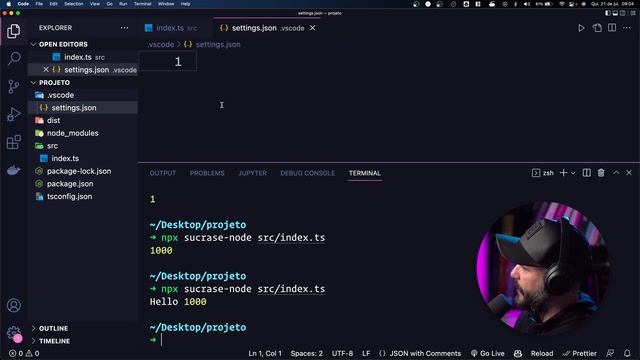Open the Manage settings gear icon

pos(13,333)
